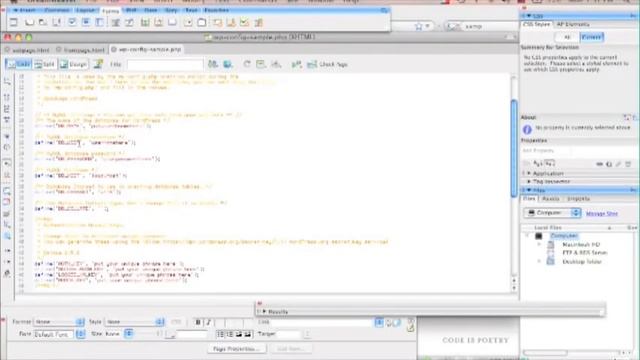
Task: Switch to the Snippets tab
Action: [578, 199]
